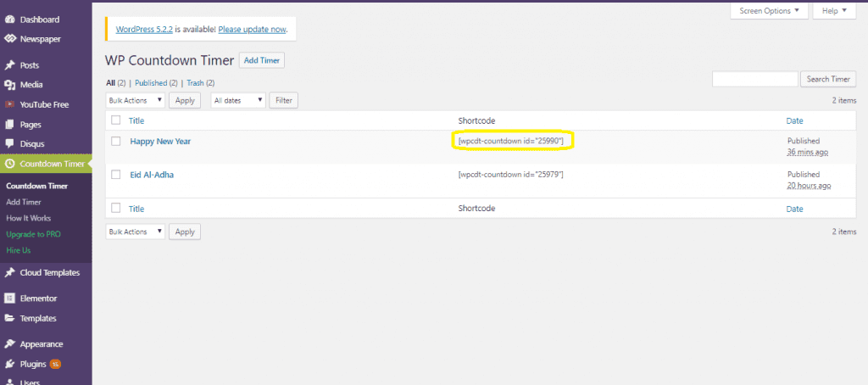Open Newspaper menu item
Viewport: 868px width, 385px height.
pos(41,39)
